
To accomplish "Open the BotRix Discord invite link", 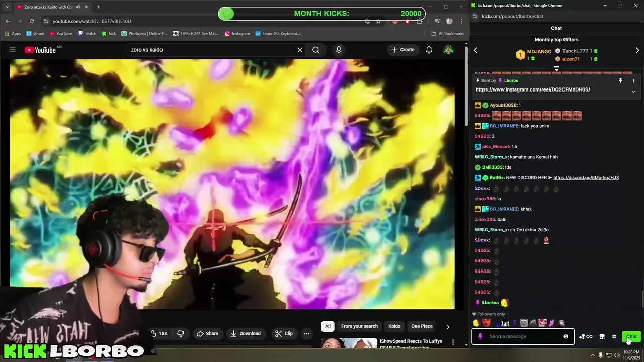I will coord(586,178).
